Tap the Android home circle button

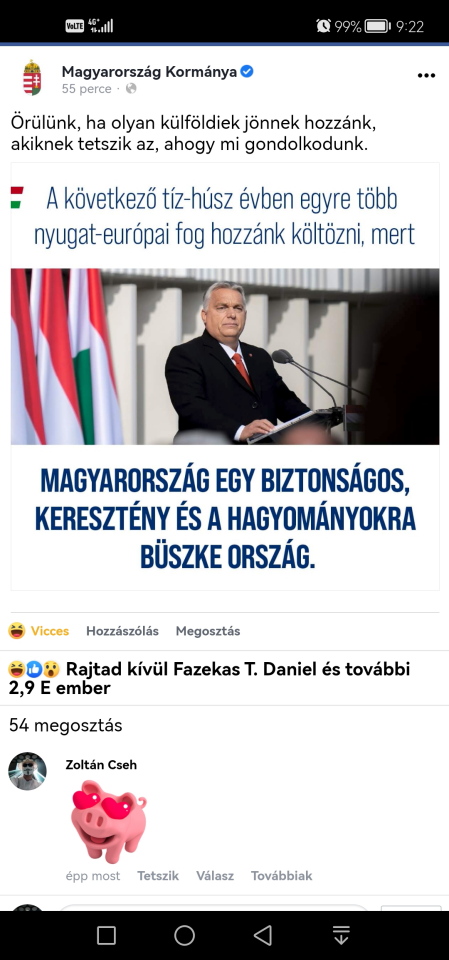(184, 935)
